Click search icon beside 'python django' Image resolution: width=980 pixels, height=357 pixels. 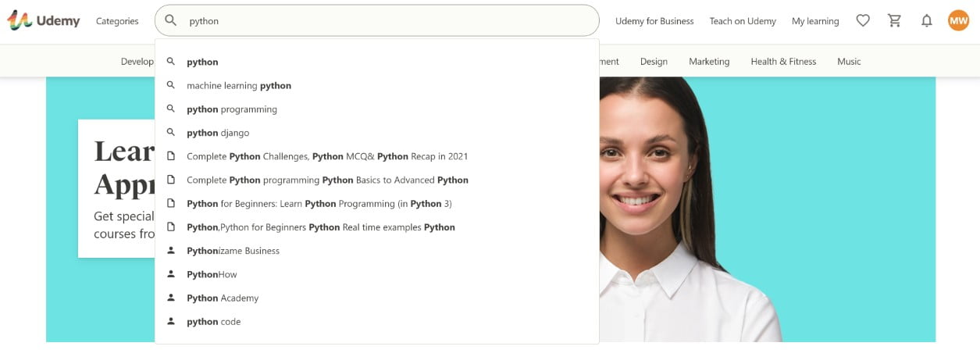[171, 133]
